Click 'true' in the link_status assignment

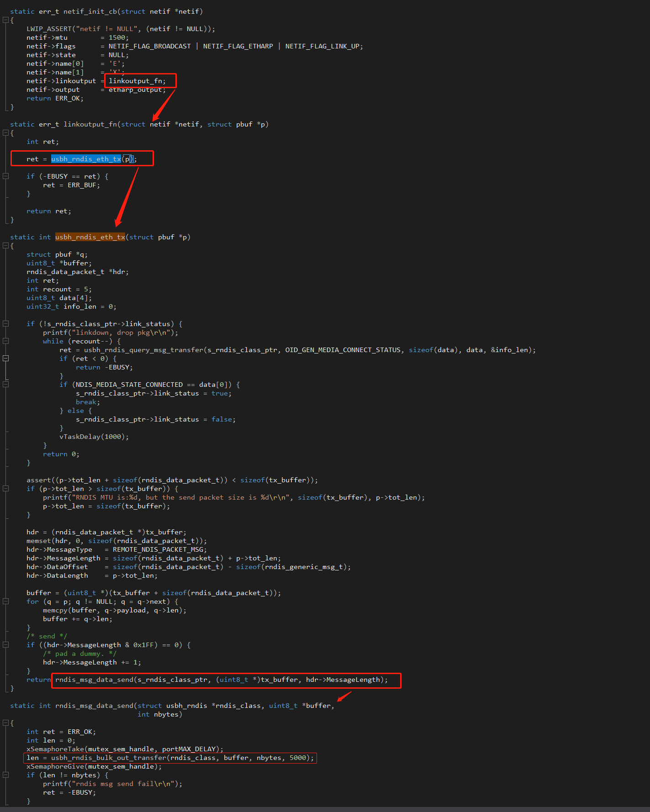[x=220, y=393]
